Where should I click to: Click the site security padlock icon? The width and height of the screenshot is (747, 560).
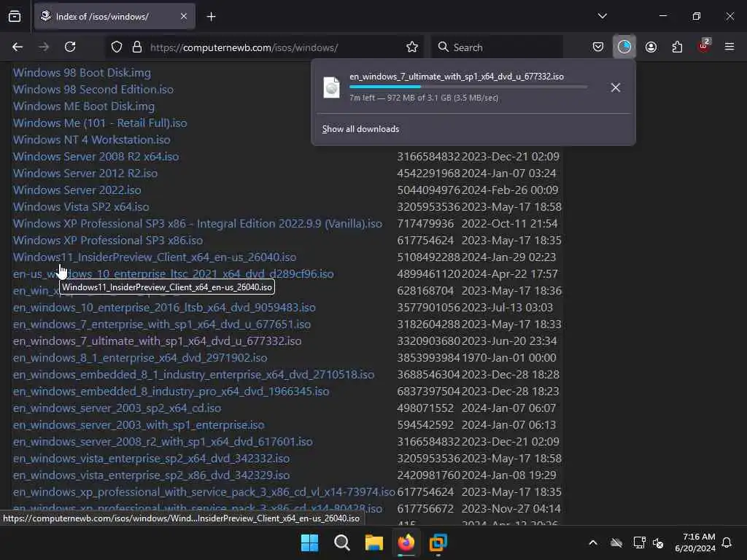[x=137, y=47]
